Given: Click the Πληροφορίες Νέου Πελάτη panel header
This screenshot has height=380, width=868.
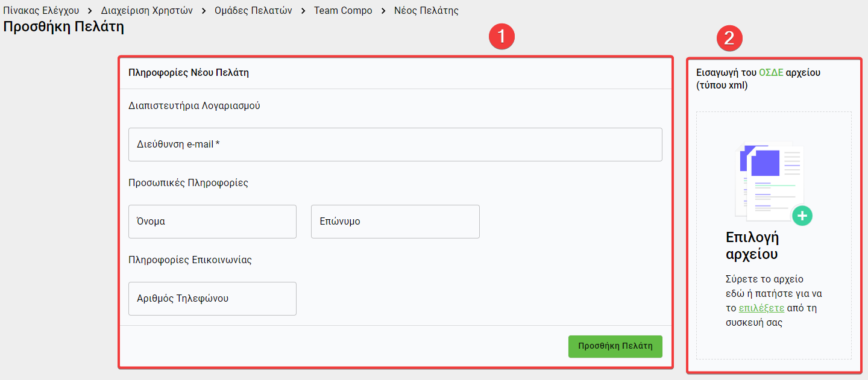Looking at the screenshot, I should [189, 73].
